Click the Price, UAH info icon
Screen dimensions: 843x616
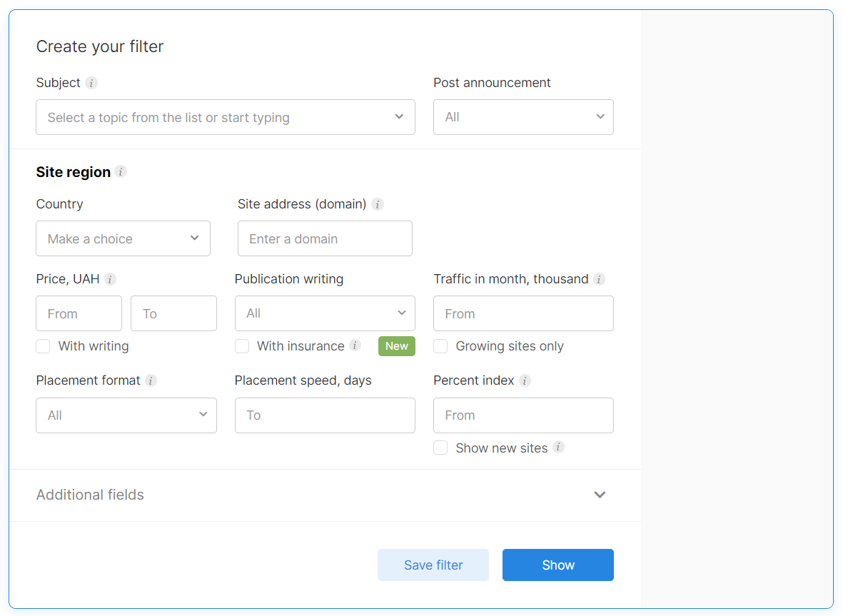[x=109, y=279]
